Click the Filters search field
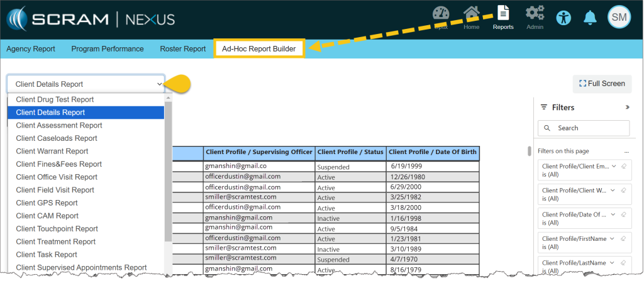Viewport: 644px width, 283px height. [588, 128]
